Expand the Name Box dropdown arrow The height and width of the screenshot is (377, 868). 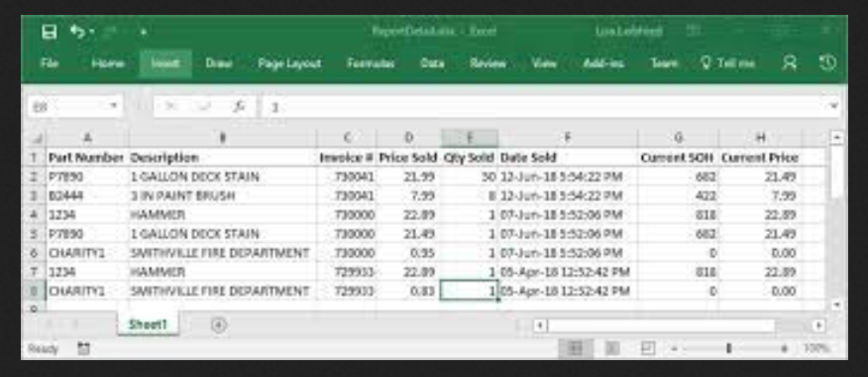tap(114, 105)
